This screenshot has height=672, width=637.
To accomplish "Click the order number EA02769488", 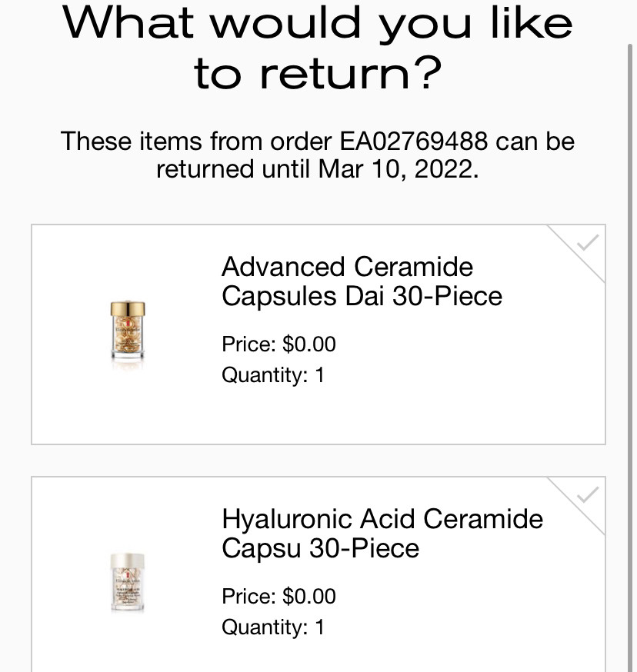I will coord(414,141).
